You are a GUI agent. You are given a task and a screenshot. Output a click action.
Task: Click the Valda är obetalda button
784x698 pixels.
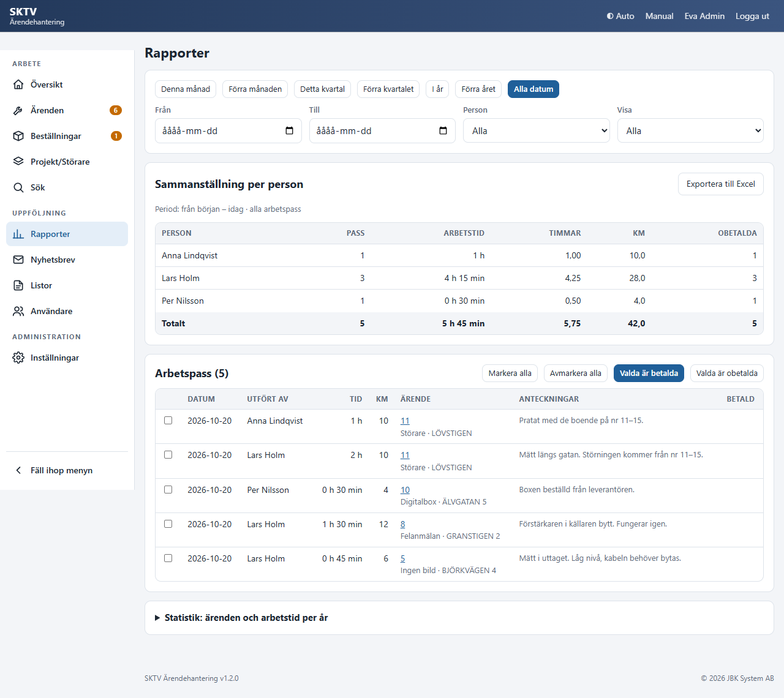(727, 373)
